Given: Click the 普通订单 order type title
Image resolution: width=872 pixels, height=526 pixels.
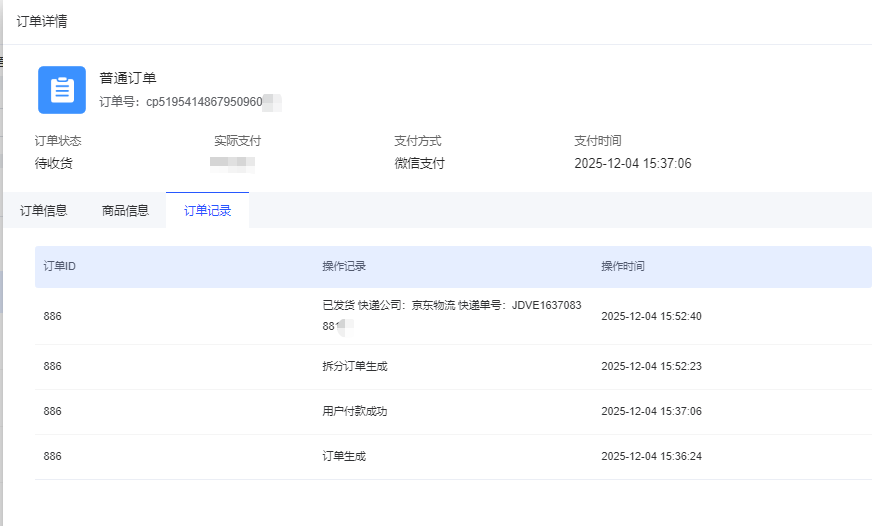Looking at the screenshot, I should 128,78.
